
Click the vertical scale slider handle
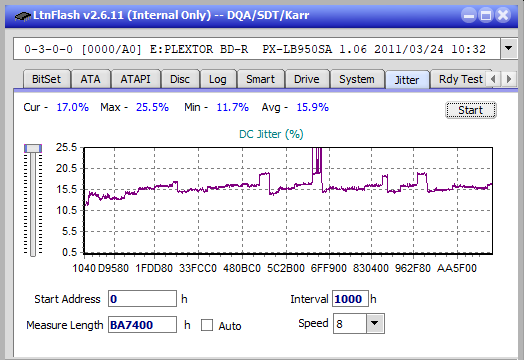[x=33, y=148]
